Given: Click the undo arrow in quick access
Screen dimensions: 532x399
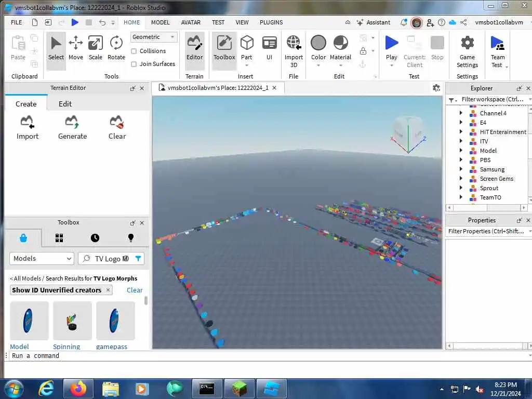Looking at the screenshot, I should [102, 22].
